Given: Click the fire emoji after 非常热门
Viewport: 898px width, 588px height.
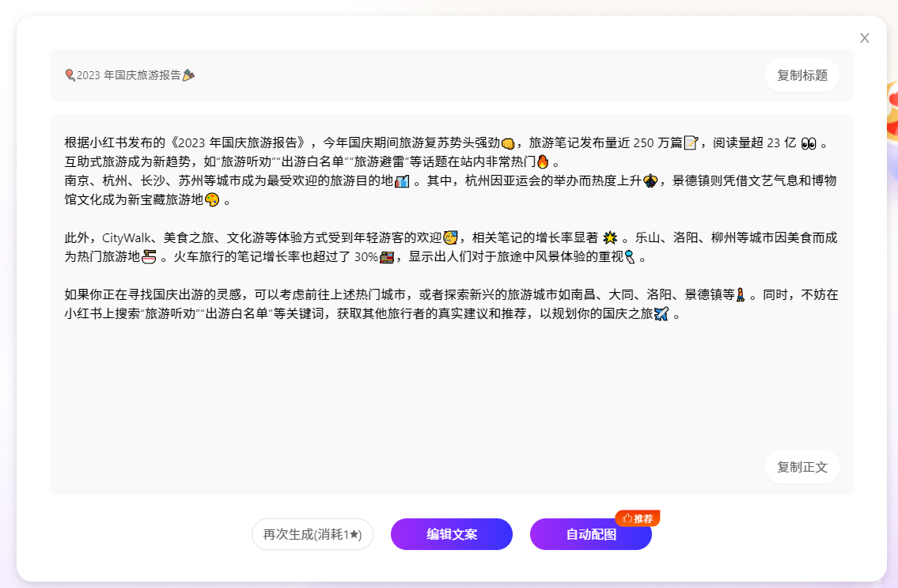Looking at the screenshot, I should point(542,162).
